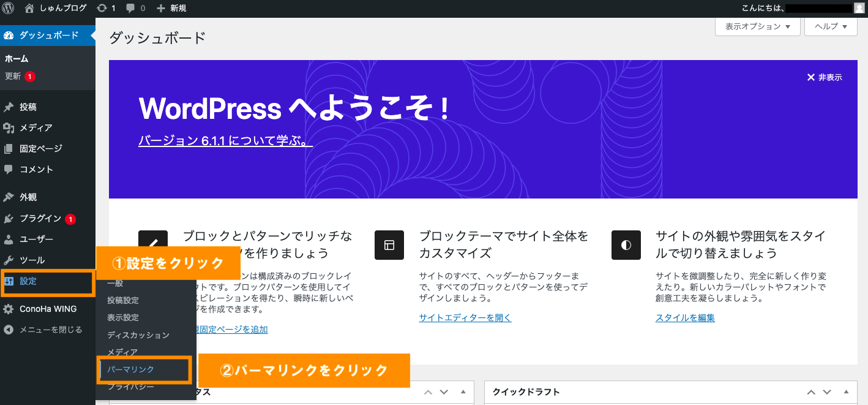Click the こんにちは greeting text
This screenshot has width=868, height=405.
[x=762, y=8]
